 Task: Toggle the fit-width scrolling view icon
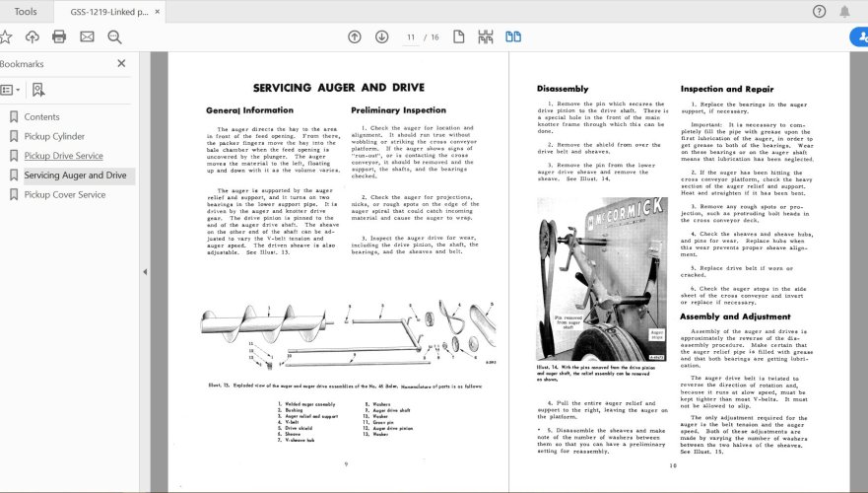[x=486, y=36]
